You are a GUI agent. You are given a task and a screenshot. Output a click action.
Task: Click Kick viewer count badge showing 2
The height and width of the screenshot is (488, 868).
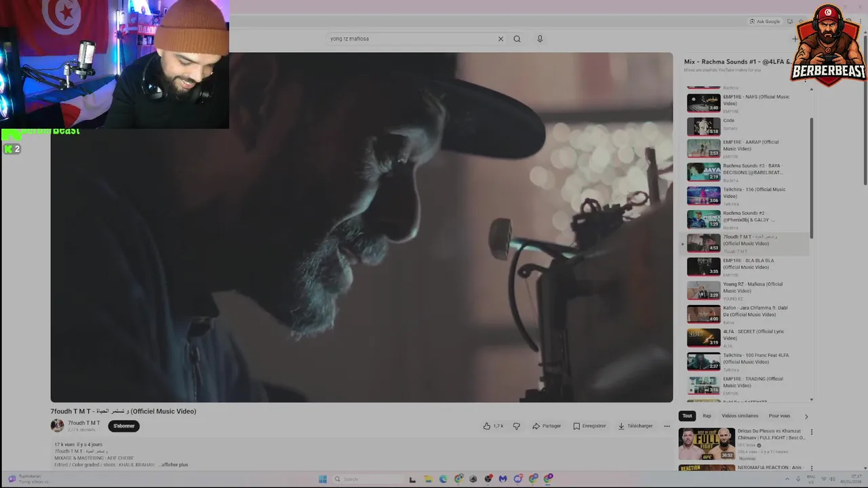tap(12, 149)
